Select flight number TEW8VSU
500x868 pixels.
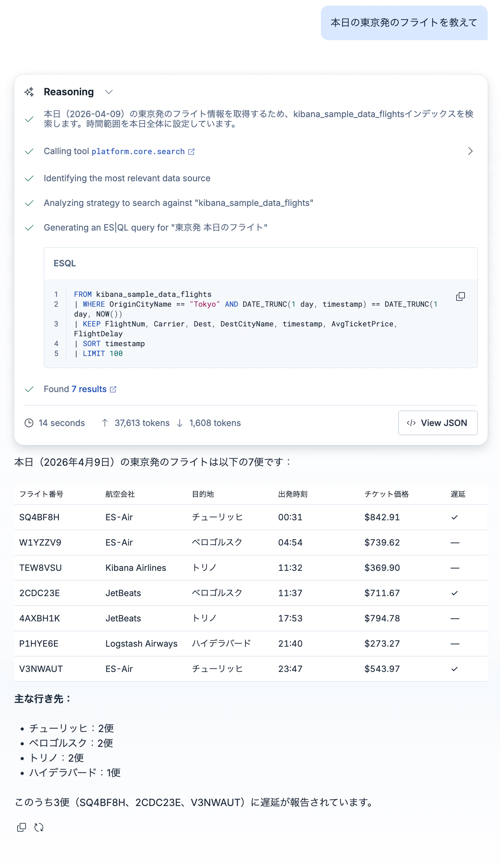click(40, 568)
